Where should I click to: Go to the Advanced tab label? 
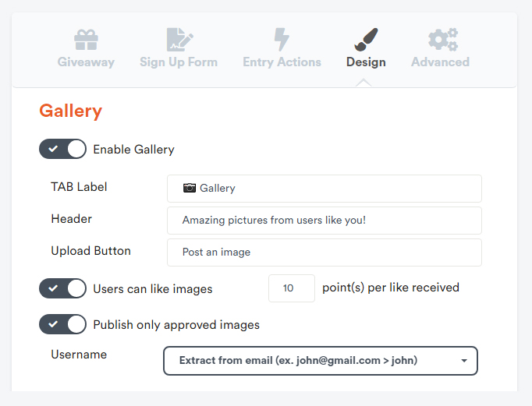[x=441, y=62]
